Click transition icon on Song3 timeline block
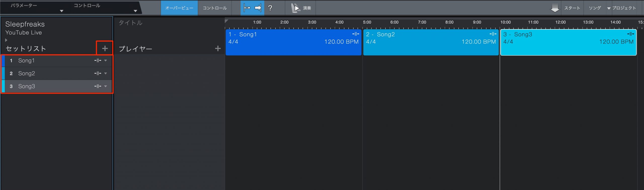The width and height of the screenshot is (644, 190). (631, 34)
